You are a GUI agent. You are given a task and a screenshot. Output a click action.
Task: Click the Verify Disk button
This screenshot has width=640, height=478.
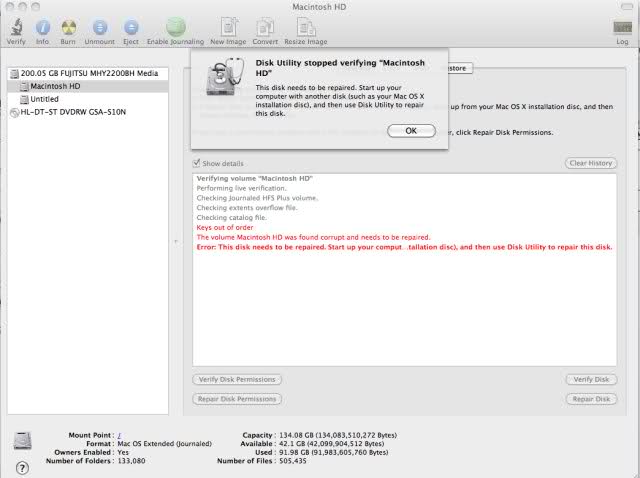pos(591,380)
